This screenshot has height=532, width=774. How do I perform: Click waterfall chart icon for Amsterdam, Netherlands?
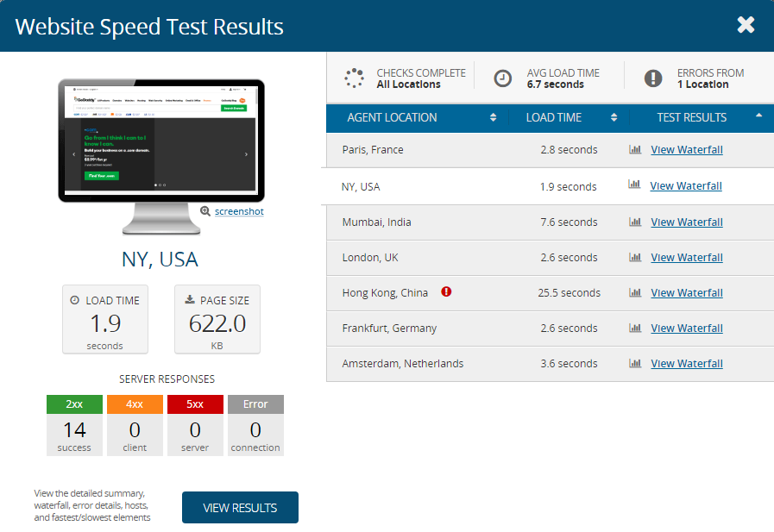[x=635, y=363]
